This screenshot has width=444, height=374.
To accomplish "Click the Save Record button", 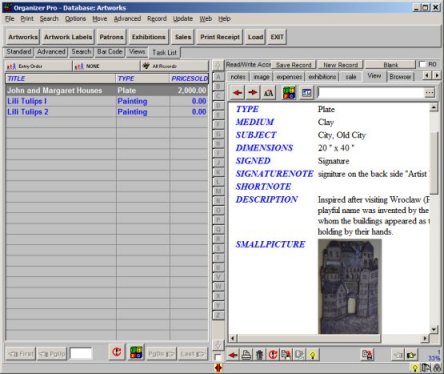I will tap(293, 65).
